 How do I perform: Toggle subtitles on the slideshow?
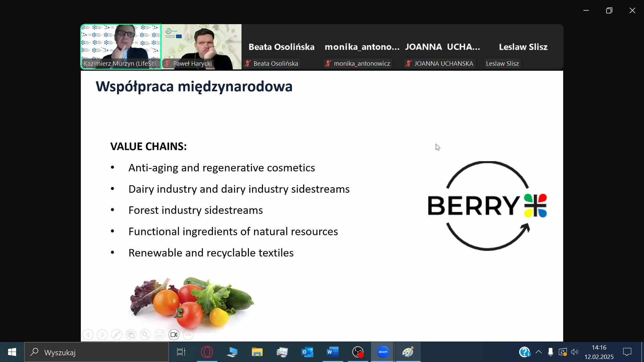(x=160, y=335)
